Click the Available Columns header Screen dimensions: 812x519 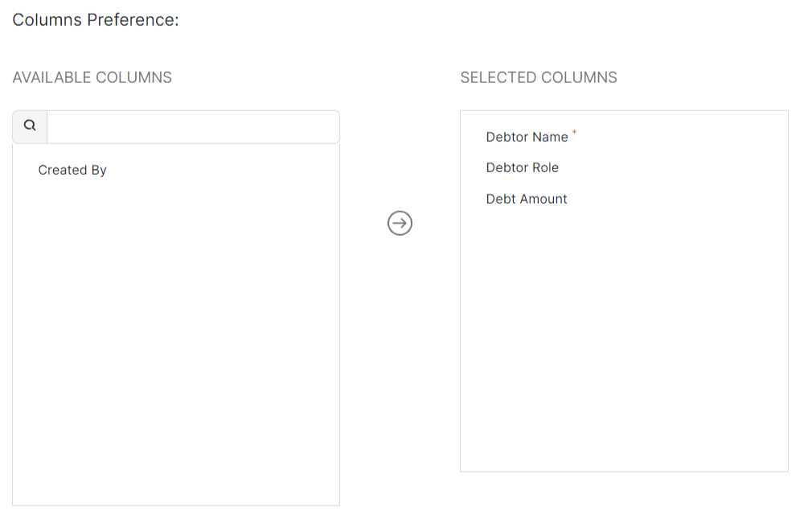point(92,77)
